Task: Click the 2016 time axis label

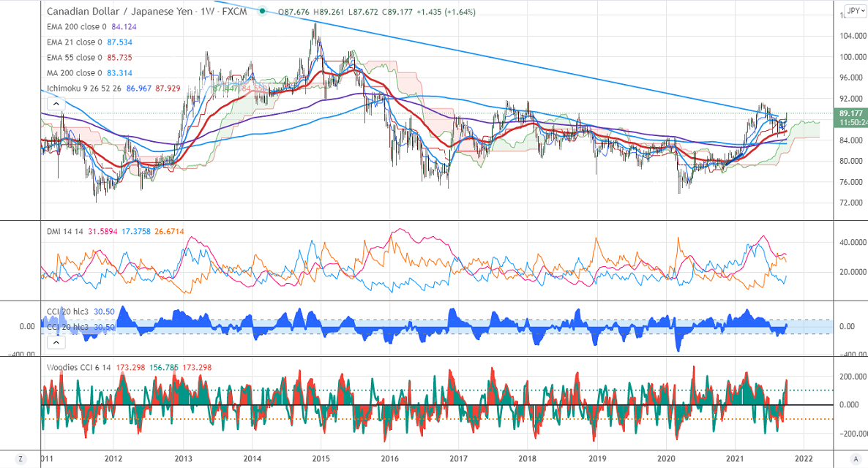Action: 389,458
